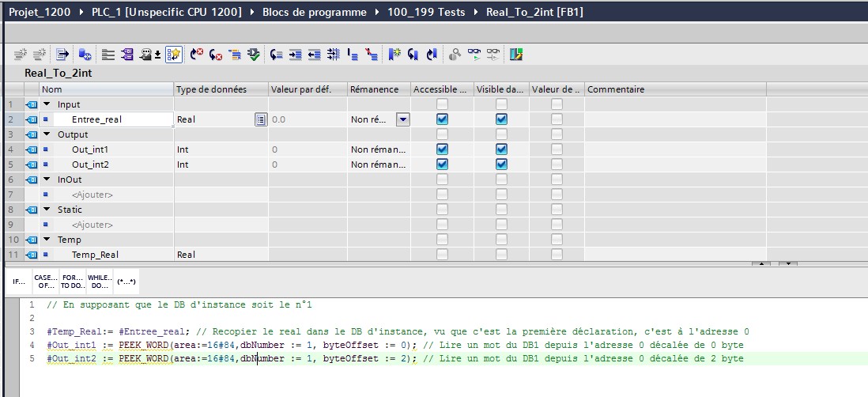This screenshot has width=868, height=397.
Task: Click the grayed-out glasses toolbar icon
Action: (492, 55)
